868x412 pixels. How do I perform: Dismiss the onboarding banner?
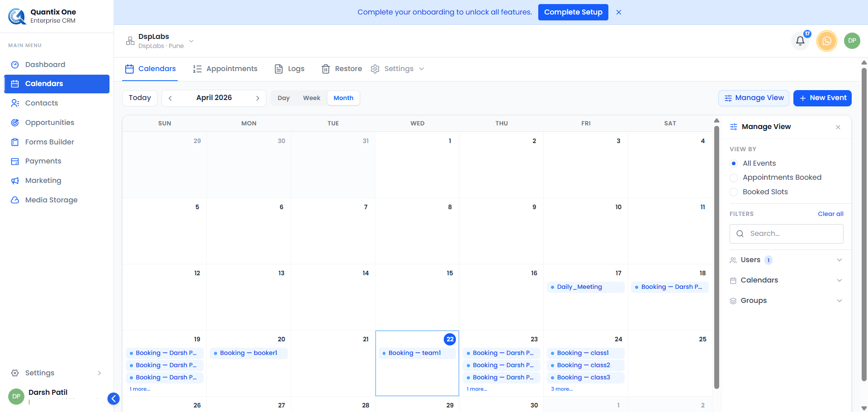click(619, 12)
